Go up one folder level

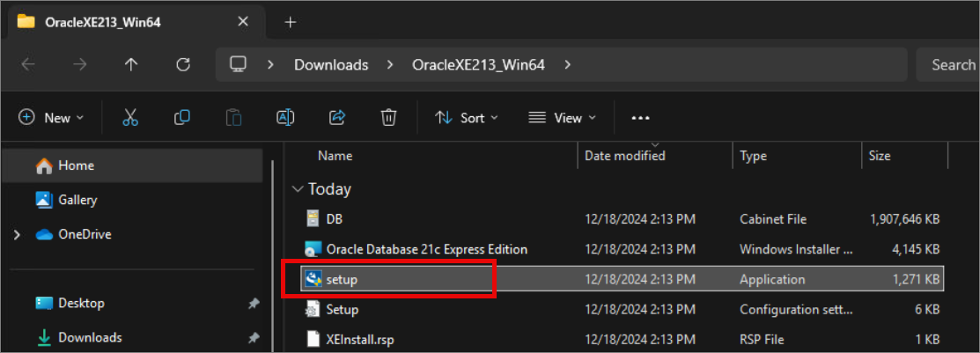pyautogui.click(x=130, y=64)
